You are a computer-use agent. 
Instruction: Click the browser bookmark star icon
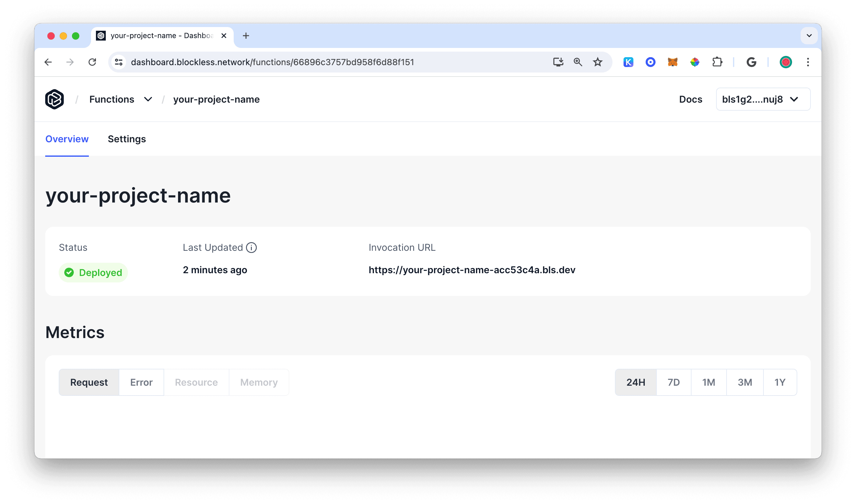598,62
